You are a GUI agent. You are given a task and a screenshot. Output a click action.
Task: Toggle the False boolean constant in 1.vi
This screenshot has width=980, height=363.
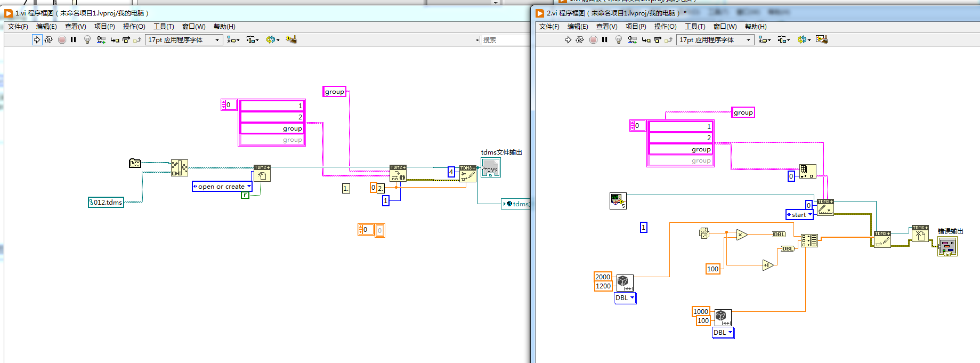[245, 195]
